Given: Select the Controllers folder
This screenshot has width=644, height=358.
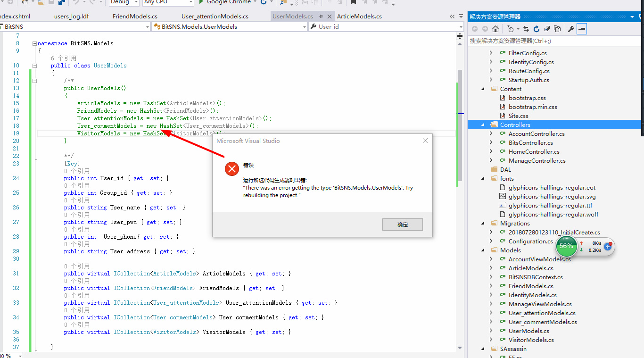Looking at the screenshot, I should pyautogui.click(x=515, y=125).
